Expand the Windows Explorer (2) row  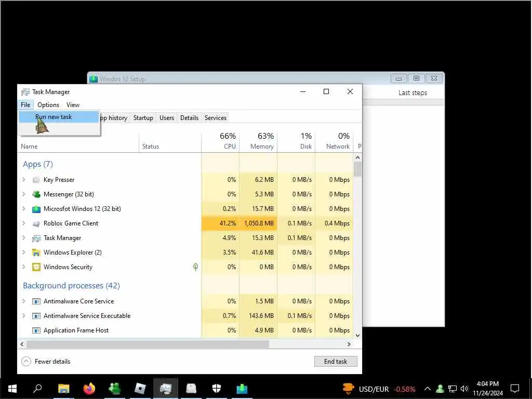click(24, 252)
